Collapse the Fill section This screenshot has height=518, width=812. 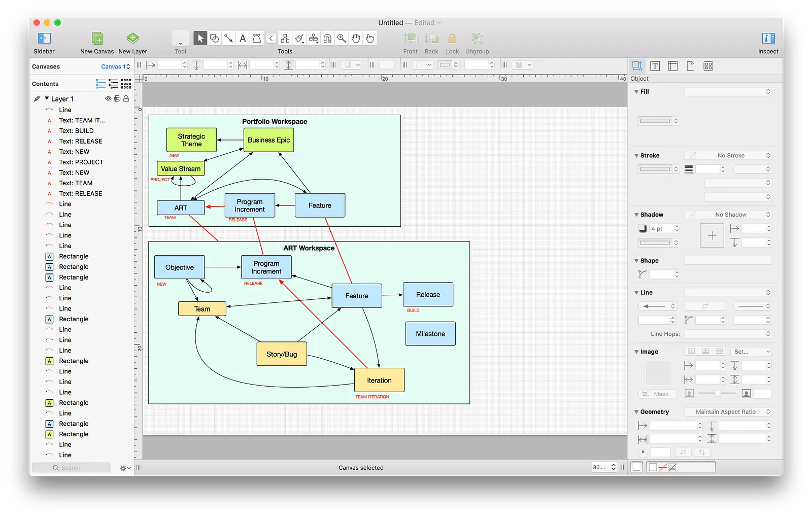(636, 92)
